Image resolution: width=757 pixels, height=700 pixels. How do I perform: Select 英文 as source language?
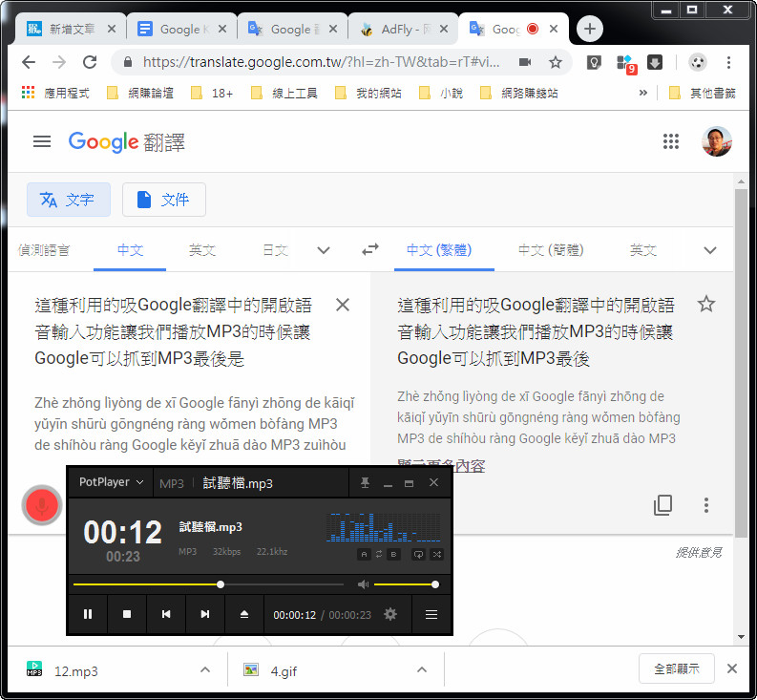202,250
